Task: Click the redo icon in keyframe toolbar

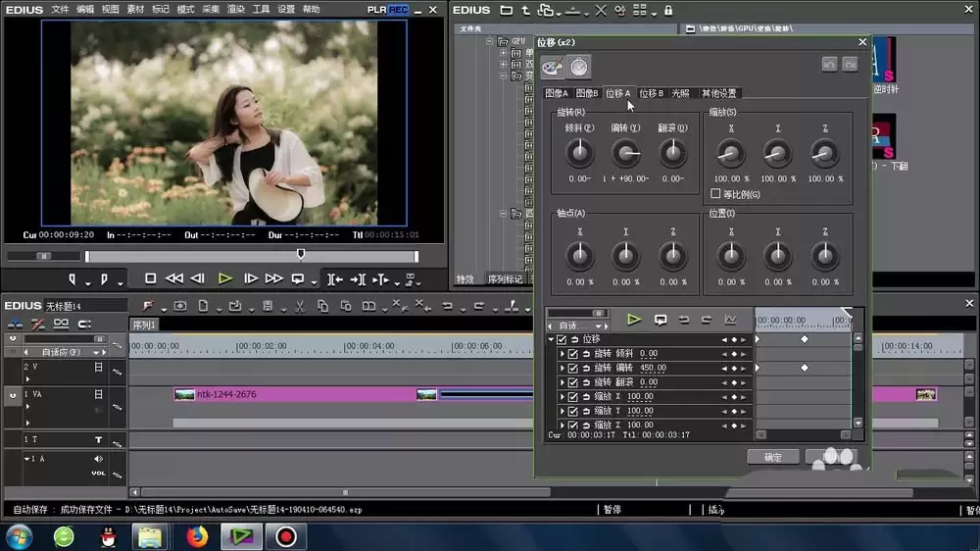Action: (x=707, y=320)
